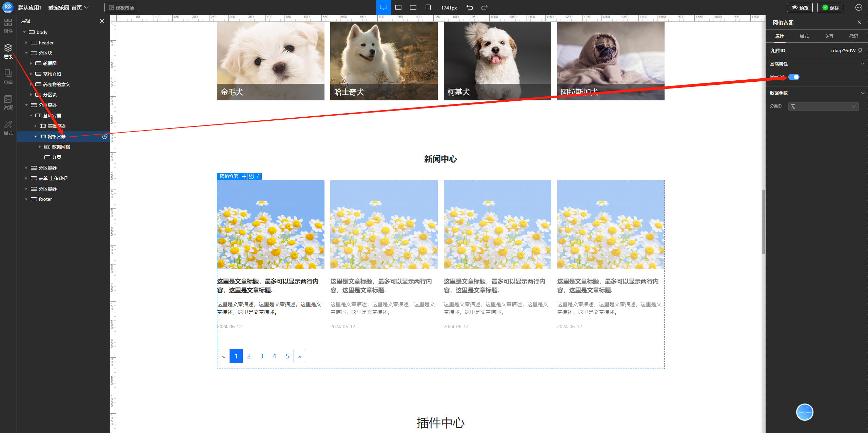Switch to laptop device preview mode
Screen dimensions: 868x433
pos(398,7)
